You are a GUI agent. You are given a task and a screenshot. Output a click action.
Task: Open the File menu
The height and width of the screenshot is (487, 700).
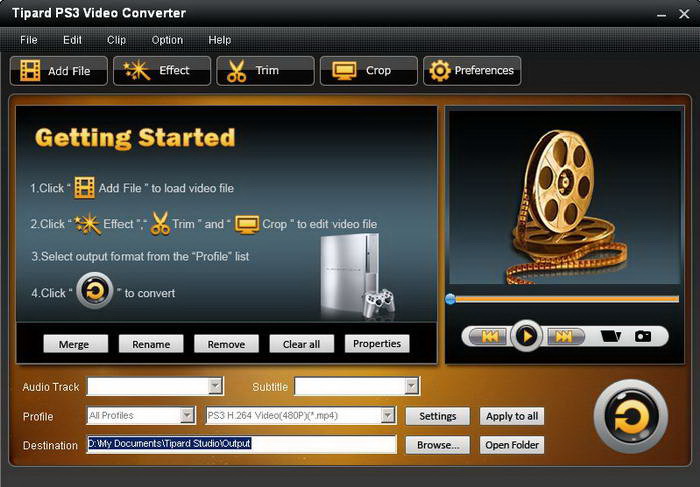pos(29,40)
